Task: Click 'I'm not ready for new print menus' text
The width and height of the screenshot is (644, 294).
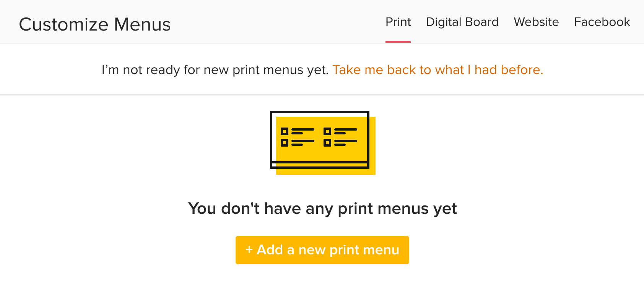Action: (x=215, y=70)
